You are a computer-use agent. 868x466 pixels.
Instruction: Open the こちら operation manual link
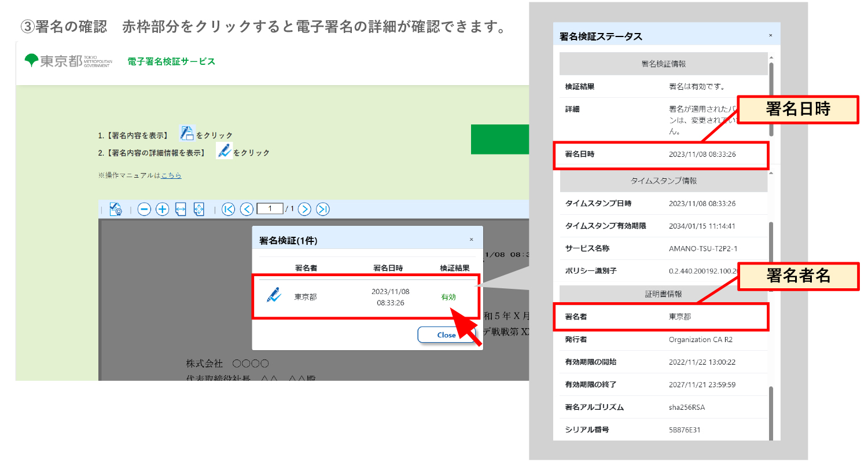click(x=171, y=175)
